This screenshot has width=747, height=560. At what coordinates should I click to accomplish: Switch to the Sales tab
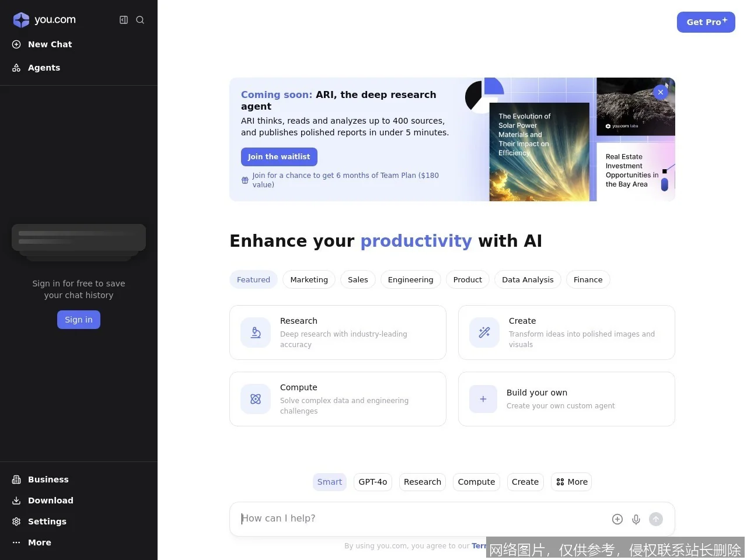(358, 279)
